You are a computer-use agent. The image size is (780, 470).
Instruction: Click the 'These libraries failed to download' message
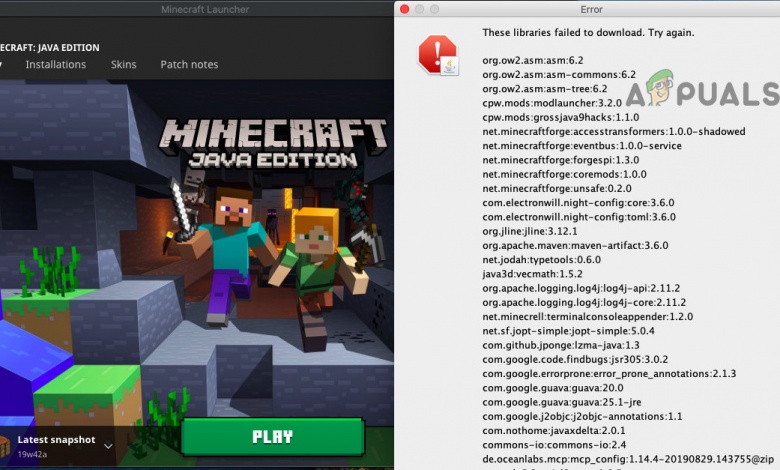point(588,32)
